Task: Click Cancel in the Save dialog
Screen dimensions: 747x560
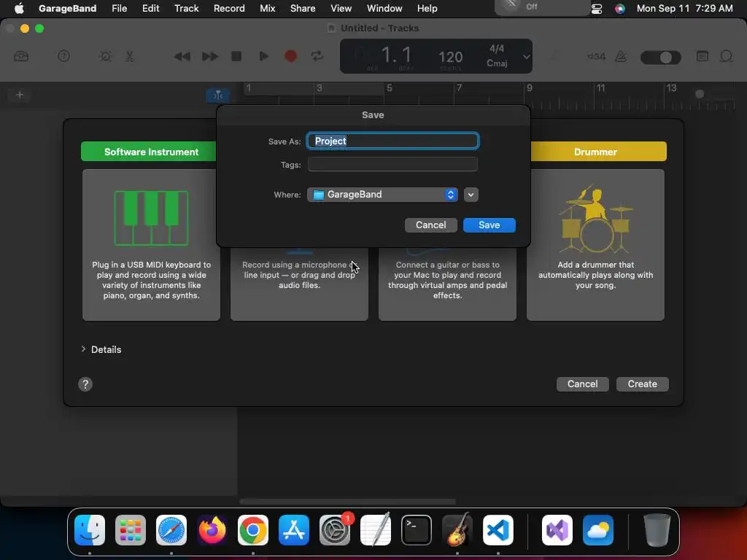Action: point(430,225)
